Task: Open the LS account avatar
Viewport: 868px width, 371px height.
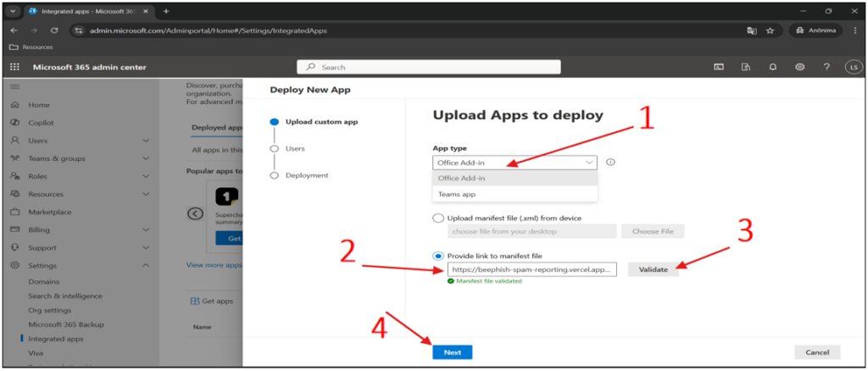Action: [854, 67]
